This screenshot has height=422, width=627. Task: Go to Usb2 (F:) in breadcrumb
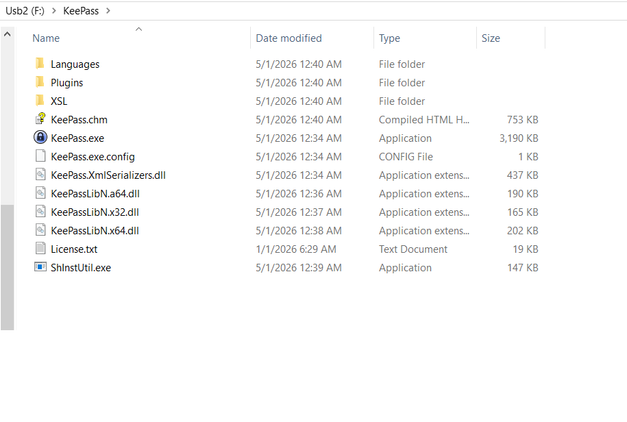point(25,11)
